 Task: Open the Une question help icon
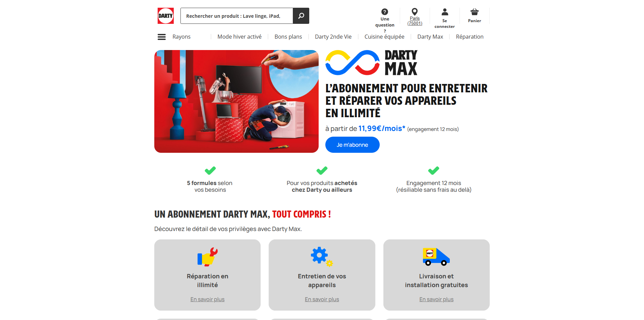(385, 12)
